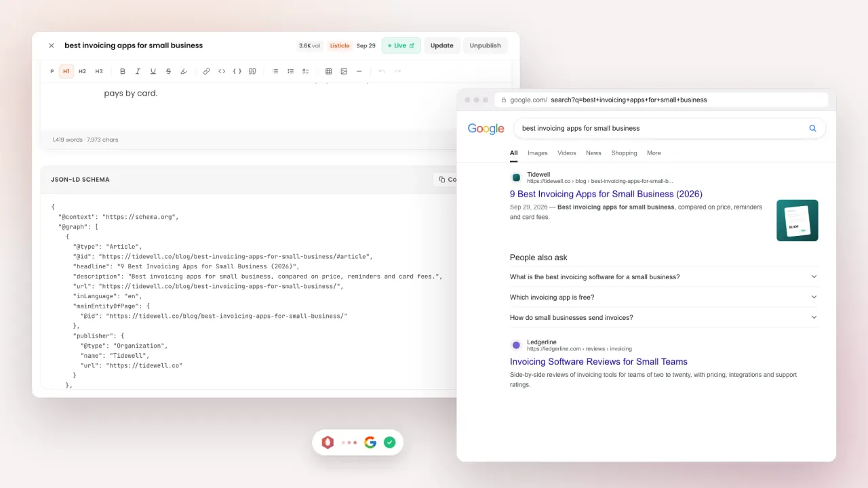The height and width of the screenshot is (488, 868).
Task: Expand 'How do small businesses send invoices?' question
Action: tap(664, 317)
